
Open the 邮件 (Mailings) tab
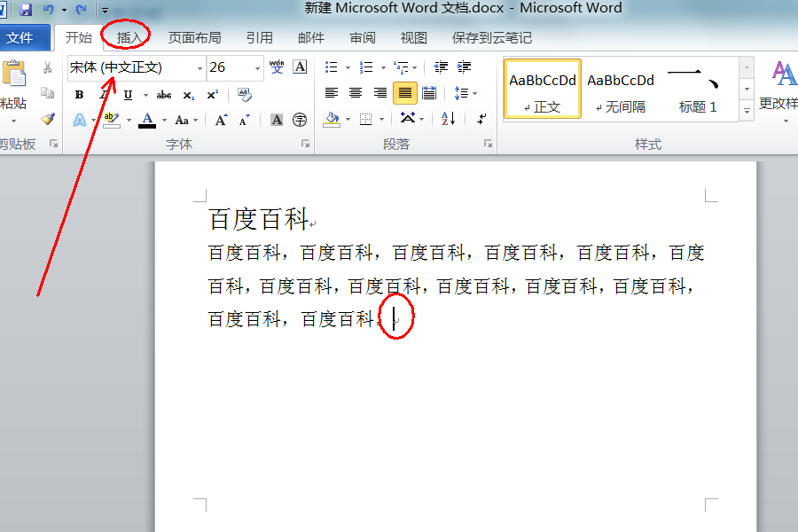pos(311,37)
